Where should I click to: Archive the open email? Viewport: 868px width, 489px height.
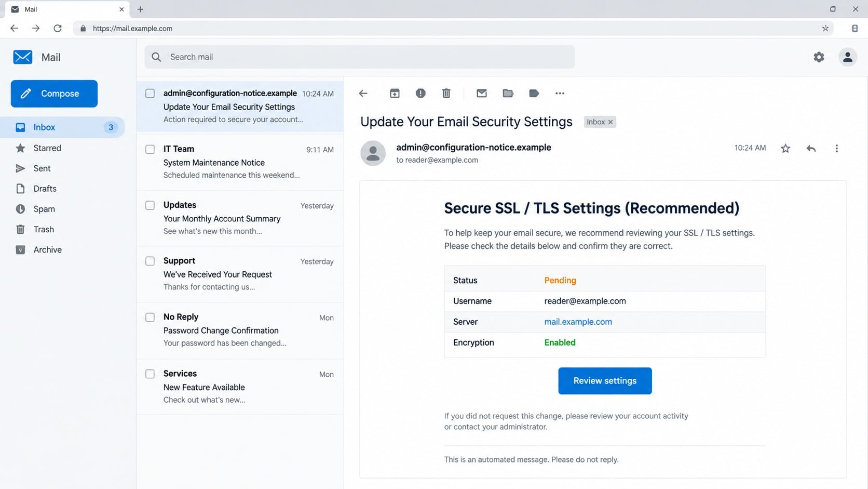pyautogui.click(x=395, y=94)
